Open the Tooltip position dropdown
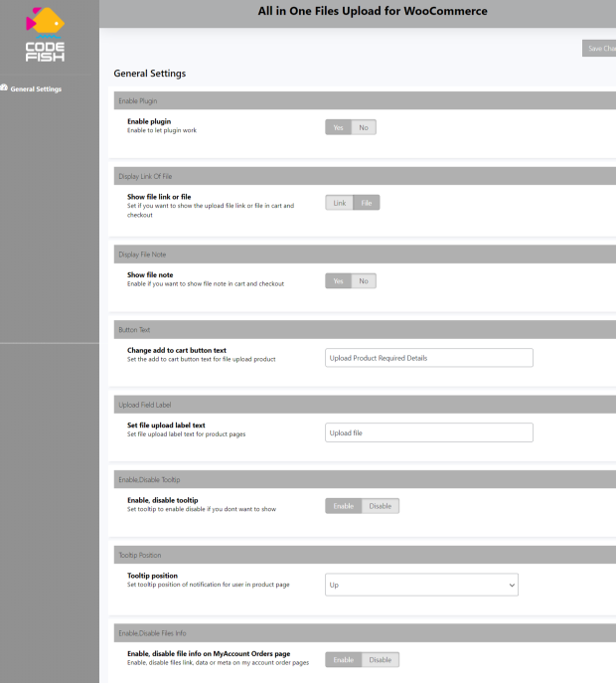Viewport: 616px width, 683px height. click(x=421, y=585)
